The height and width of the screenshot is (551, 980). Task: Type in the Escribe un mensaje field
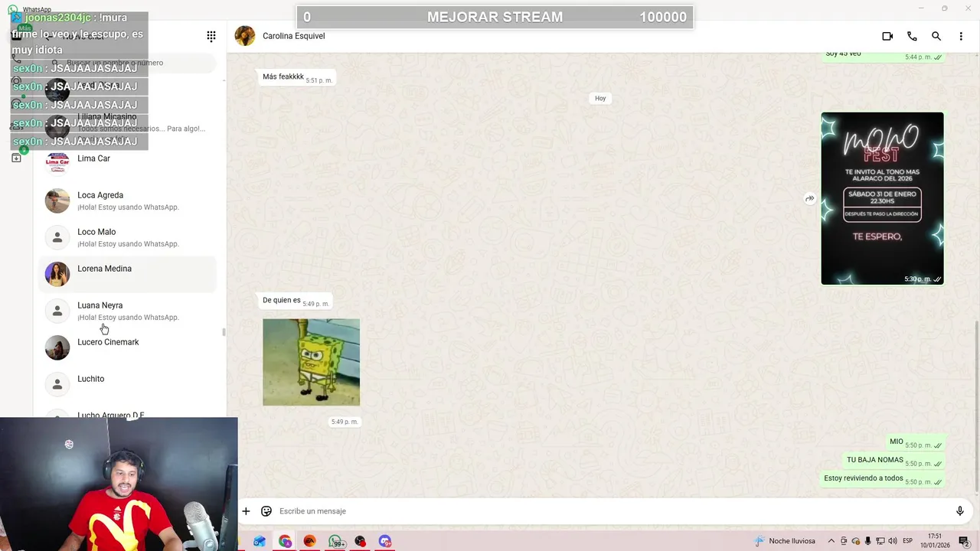tap(611, 511)
